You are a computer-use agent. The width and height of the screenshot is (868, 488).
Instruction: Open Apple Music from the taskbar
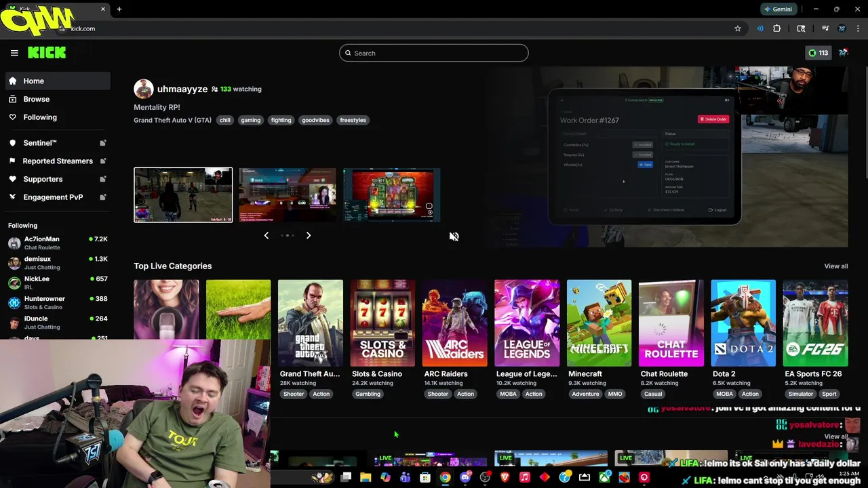point(525,477)
